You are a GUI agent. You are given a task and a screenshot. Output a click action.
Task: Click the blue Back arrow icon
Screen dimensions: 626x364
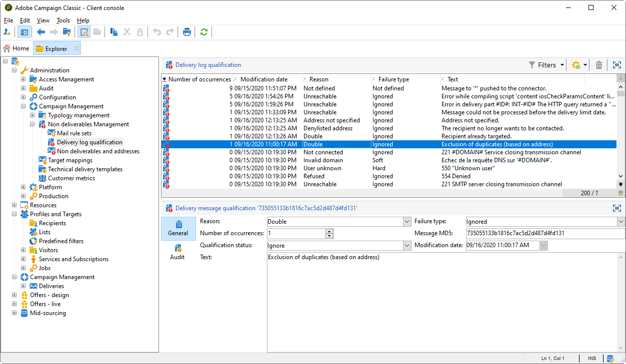tap(41, 32)
